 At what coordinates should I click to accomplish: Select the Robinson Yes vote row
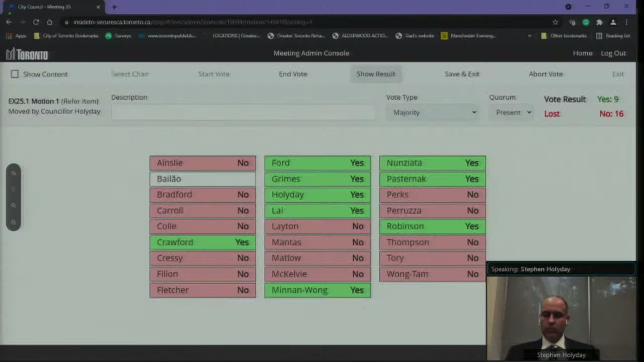pos(433,226)
